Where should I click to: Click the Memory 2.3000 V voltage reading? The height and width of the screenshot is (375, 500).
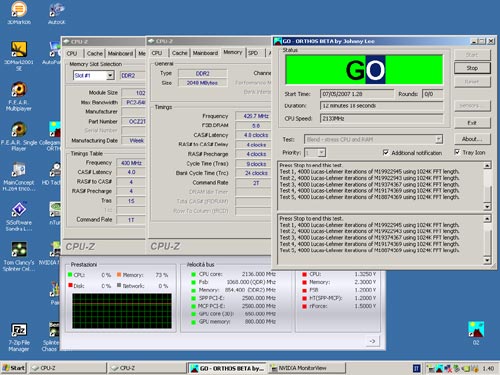click(x=365, y=282)
